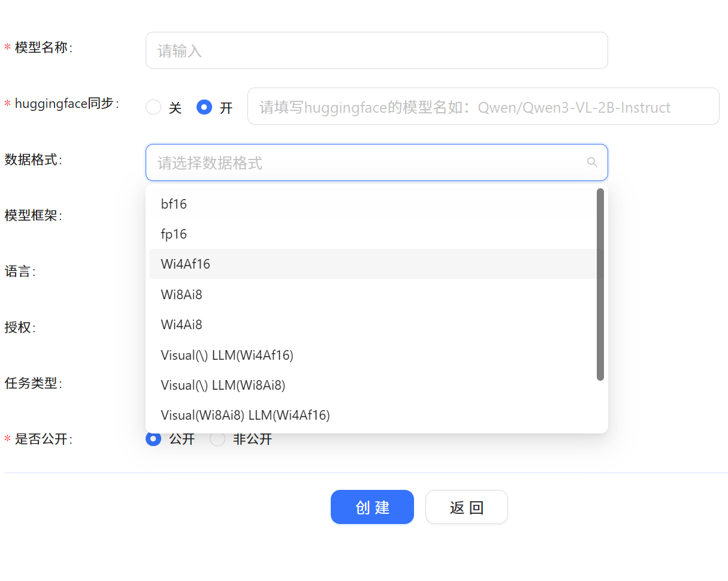Click the dropdown list scrollbar thumb
This screenshot has width=728, height=581.
pos(600,284)
